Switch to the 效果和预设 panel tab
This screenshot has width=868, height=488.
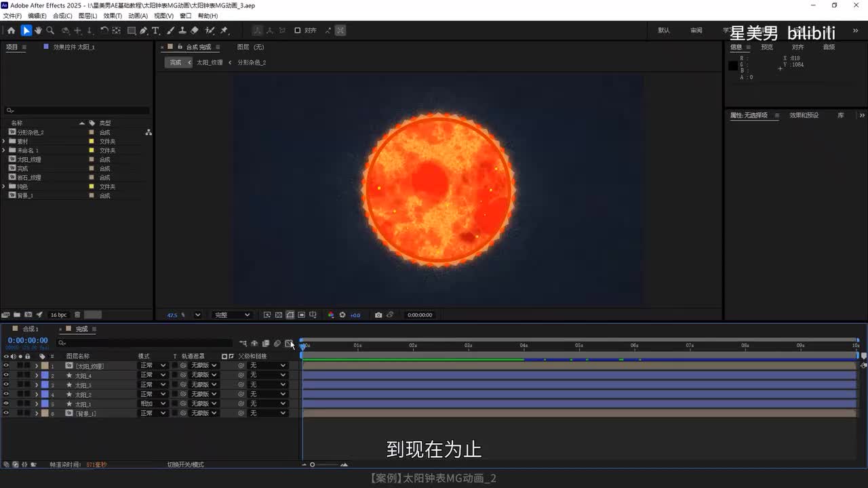coord(804,115)
